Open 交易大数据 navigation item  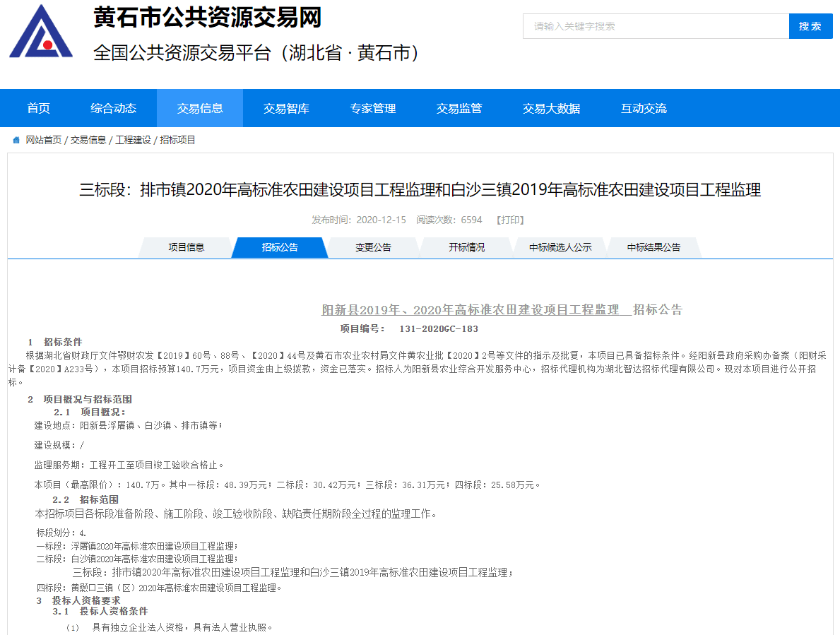click(551, 108)
